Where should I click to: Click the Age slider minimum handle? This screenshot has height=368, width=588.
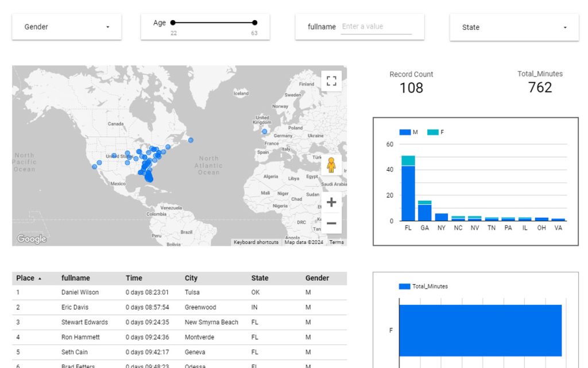point(173,22)
